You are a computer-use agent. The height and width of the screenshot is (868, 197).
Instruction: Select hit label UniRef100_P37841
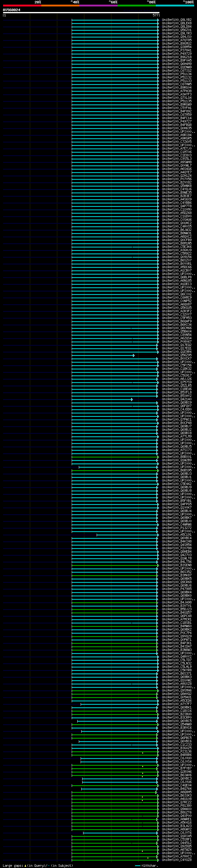point(176,50)
